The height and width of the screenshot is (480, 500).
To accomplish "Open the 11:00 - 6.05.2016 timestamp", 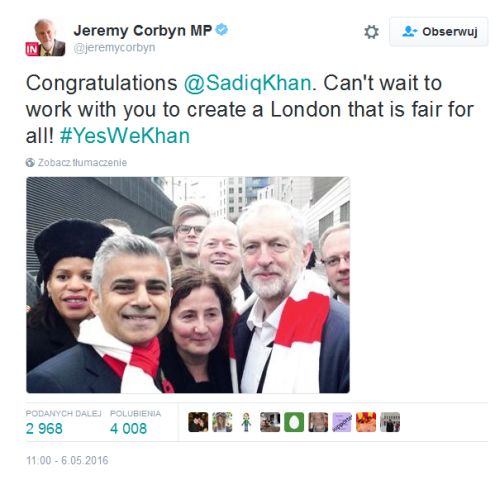I will pyautogui.click(x=67, y=460).
